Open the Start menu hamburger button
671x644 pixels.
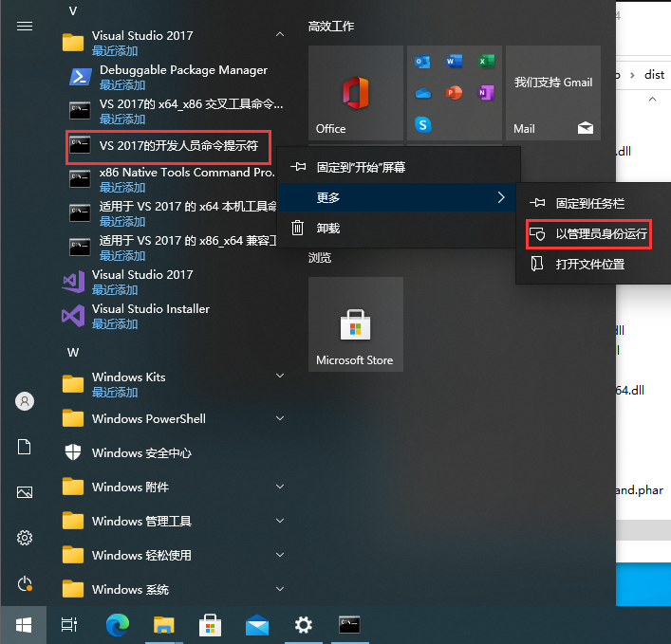click(25, 27)
